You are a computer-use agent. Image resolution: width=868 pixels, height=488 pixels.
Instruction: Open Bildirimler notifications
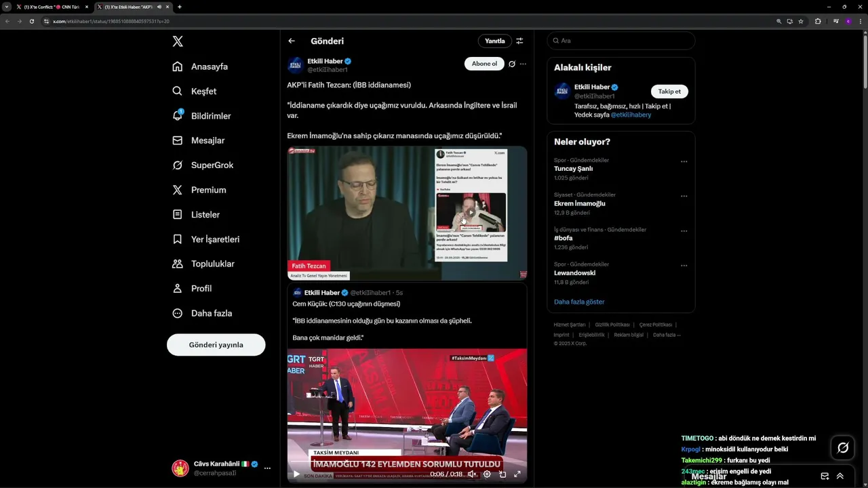pyautogui.click(x=201, y=116)
